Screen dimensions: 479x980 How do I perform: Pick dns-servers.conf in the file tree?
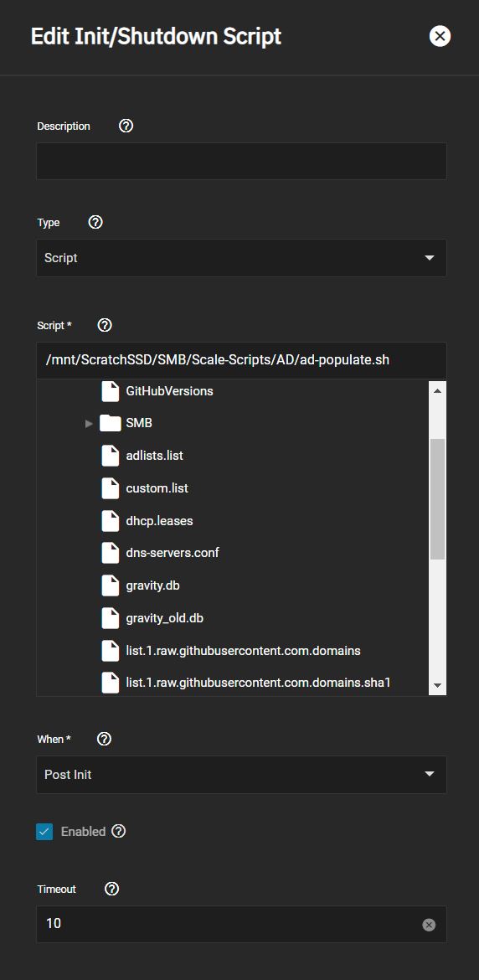click(173, 554)
